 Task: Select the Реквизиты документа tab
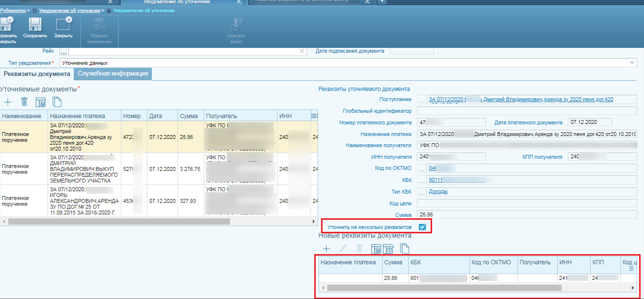coord(37,74)
